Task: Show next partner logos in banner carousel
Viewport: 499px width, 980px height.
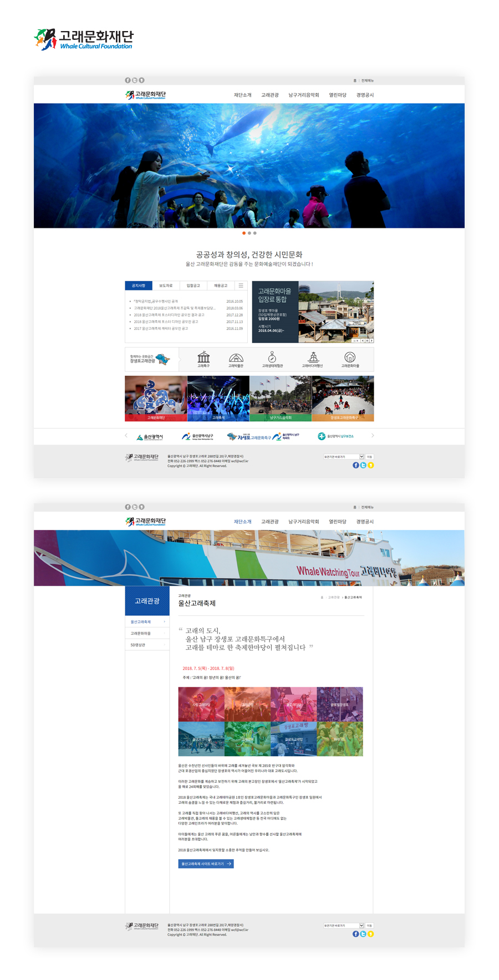Action: (373, 436)
